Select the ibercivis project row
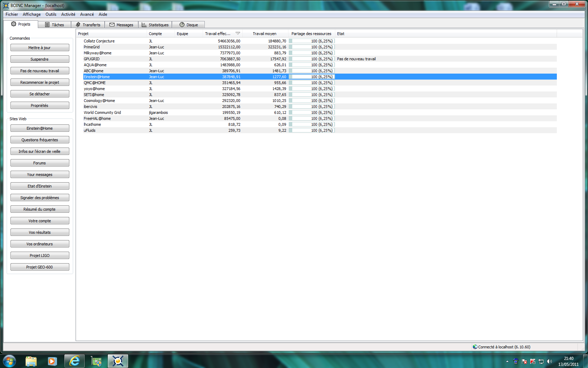 tap(320, 107)
